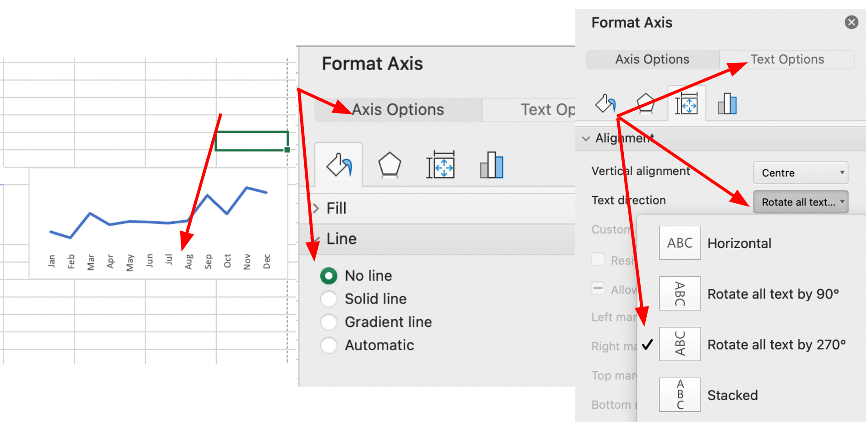Open Size & Properties icon in right panel

pos(687,103)
